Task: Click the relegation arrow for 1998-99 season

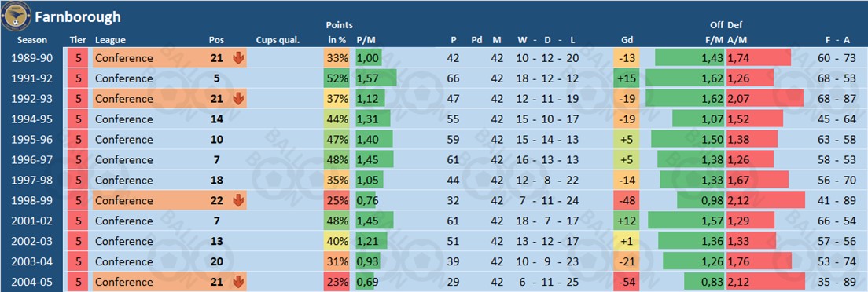Action: pyautogui.click(x=238, y=200)
